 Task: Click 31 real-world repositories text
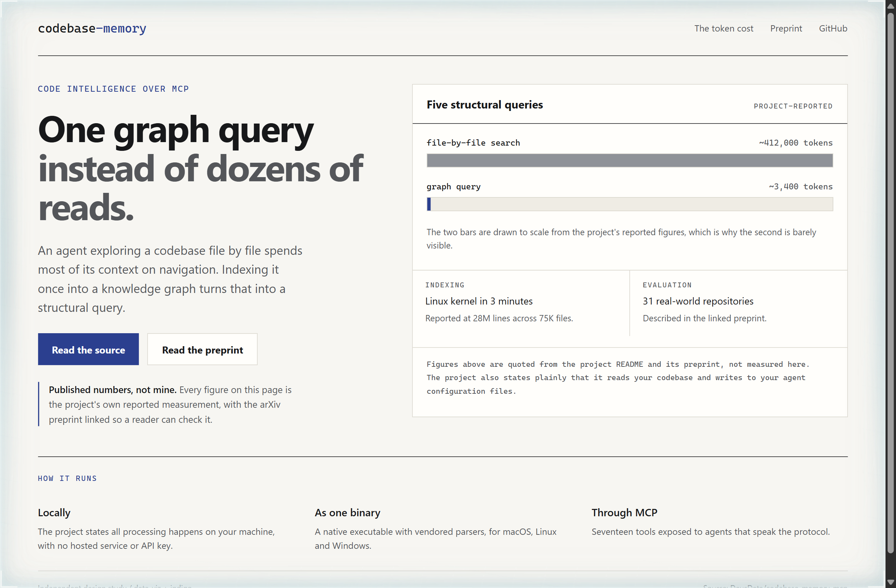coord(698,301)
